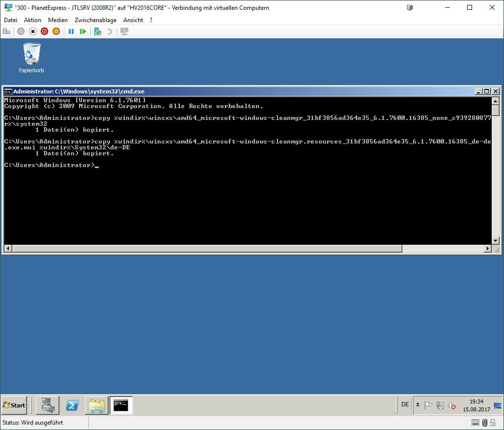
Task: Open PowerShell from the taskbar
Action: point(72,405)
